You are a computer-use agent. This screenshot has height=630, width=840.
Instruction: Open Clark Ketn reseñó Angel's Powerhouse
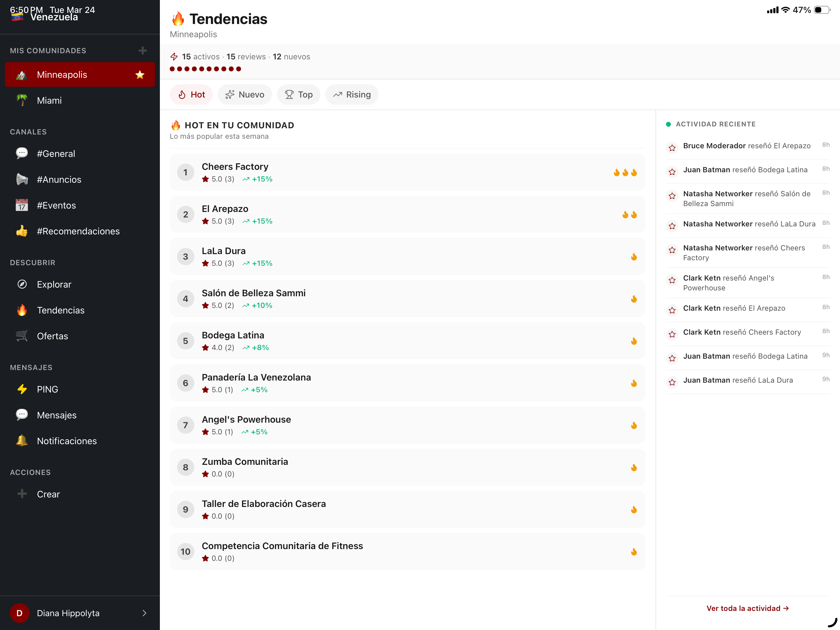tap(747, 283)
